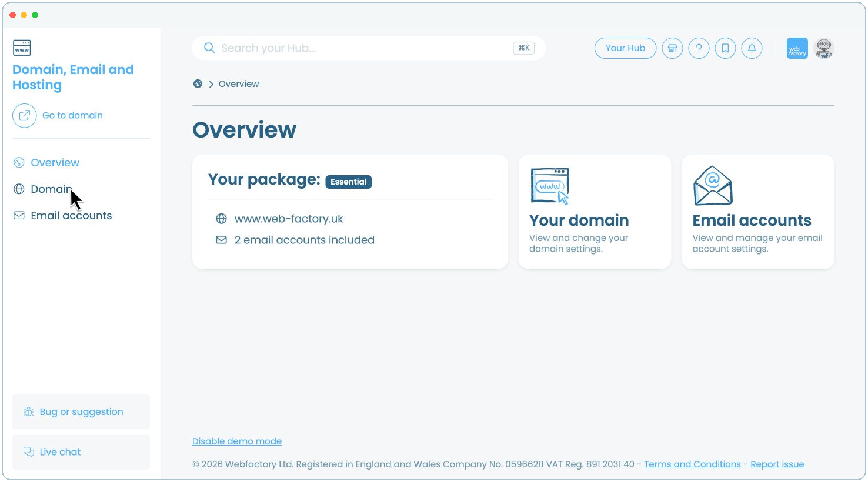Open the Your domain card title
868x482 pixels.
pos(579,220)
